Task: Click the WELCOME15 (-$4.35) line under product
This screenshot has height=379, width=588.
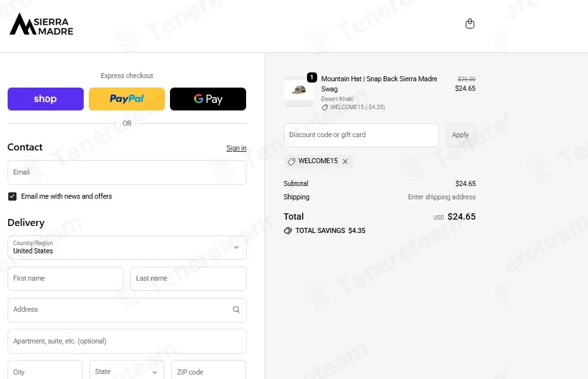Action: coord(353,107)
